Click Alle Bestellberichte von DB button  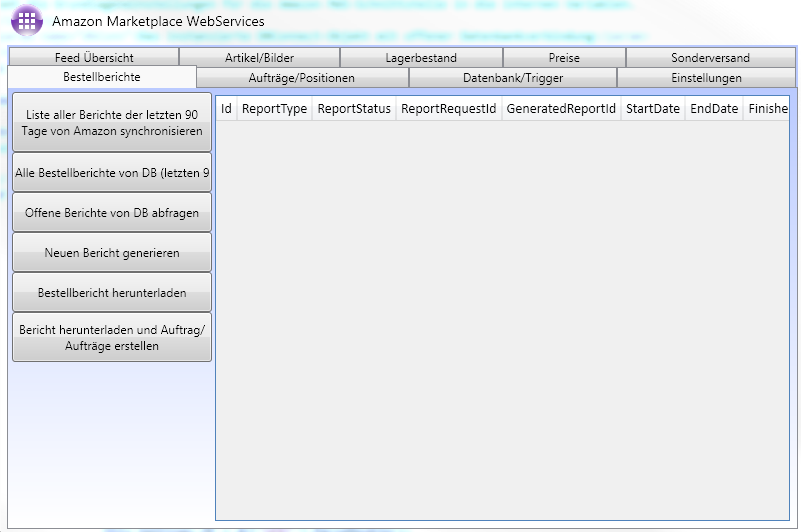coord(112,173)
